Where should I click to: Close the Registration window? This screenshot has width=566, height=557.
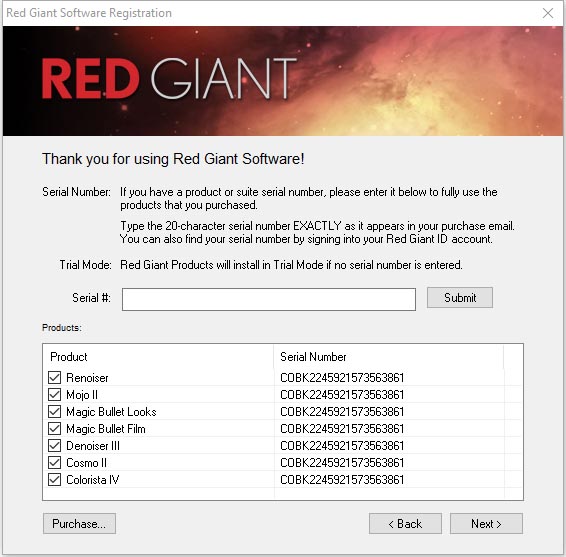coord(548,13)
